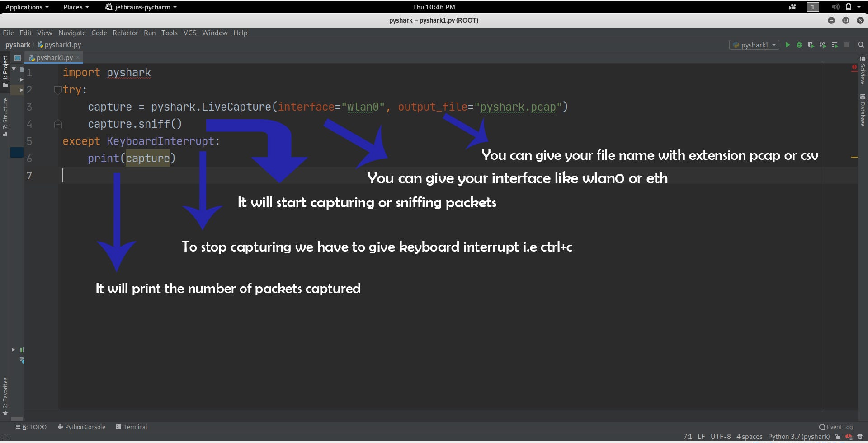Open the Navigate menu
The image size is (868, 443).
(x=72, y=33)
